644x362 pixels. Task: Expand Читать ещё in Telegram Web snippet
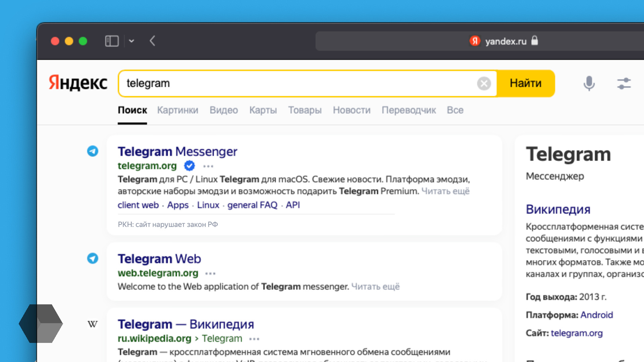coord(375,287)
